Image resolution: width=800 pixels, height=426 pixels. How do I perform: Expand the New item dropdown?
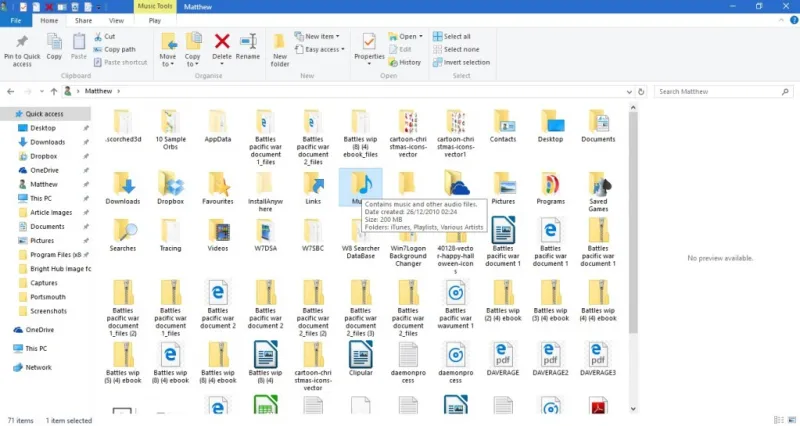[320, 36]
